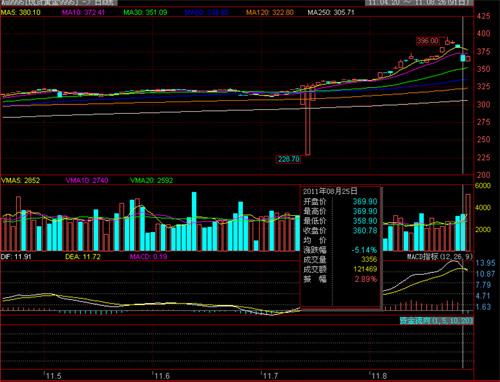Select the MA10 372.41 moving average label

coord(83,12)
